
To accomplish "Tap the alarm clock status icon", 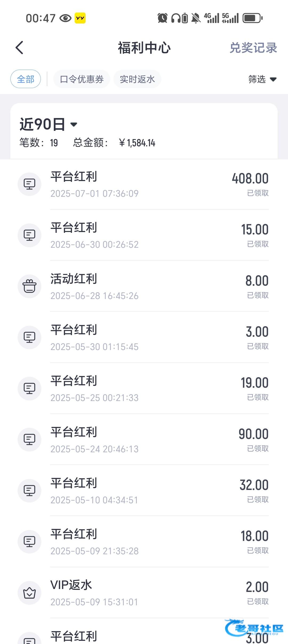I will click(162, 18).
